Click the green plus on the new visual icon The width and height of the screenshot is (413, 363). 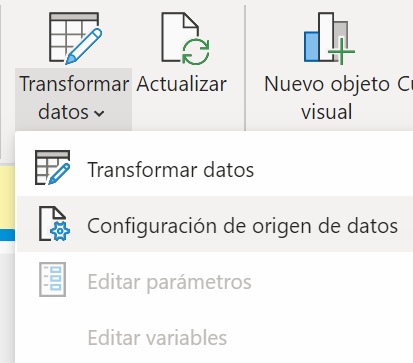point(342,51)
